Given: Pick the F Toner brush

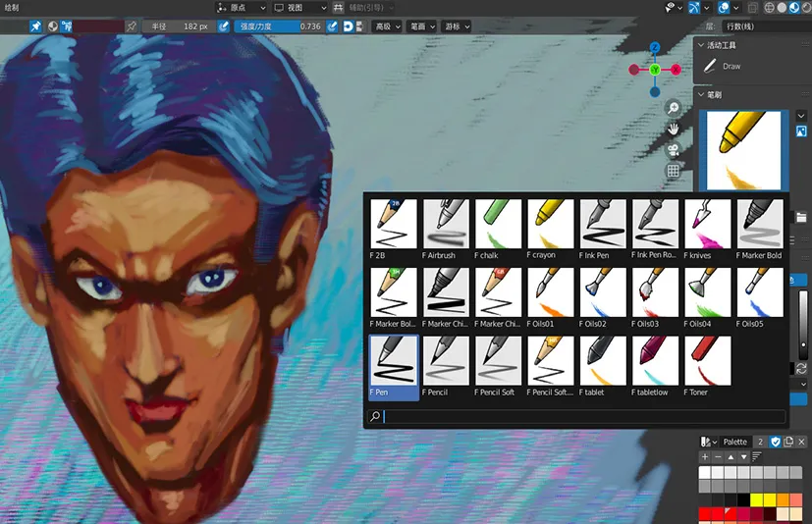Looking at the screenshot, I should click(x=707, y=366).
